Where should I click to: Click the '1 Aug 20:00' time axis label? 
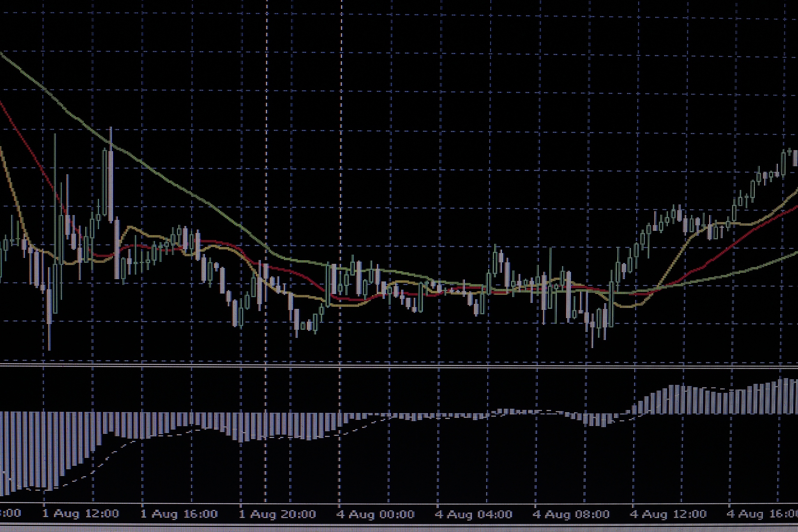click(x=277, y=514)
